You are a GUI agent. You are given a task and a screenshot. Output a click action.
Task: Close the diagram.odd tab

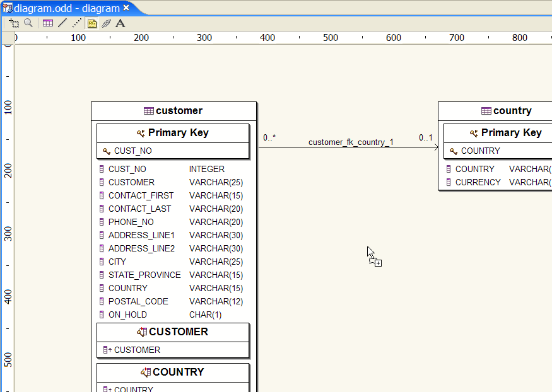click(126, 8)
